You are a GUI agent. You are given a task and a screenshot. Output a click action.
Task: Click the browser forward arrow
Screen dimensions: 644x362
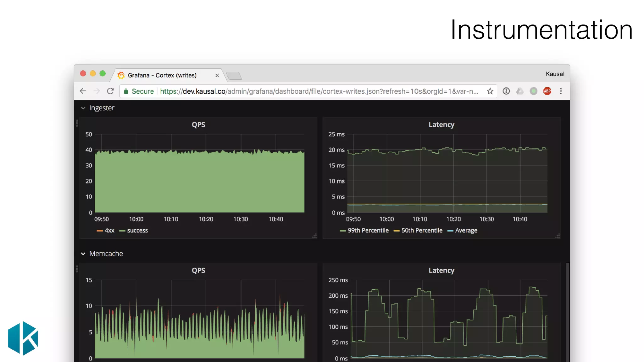point(97,91)
